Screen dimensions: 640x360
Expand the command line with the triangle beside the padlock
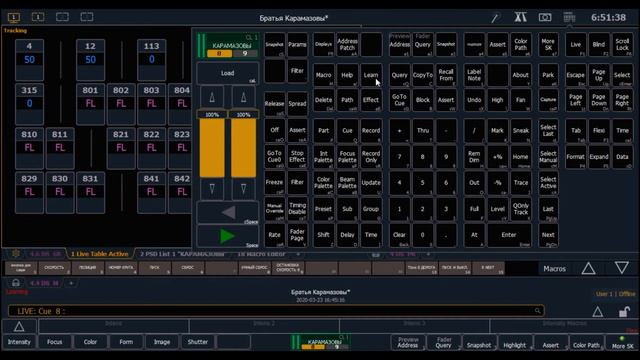[x=598, y=312]
